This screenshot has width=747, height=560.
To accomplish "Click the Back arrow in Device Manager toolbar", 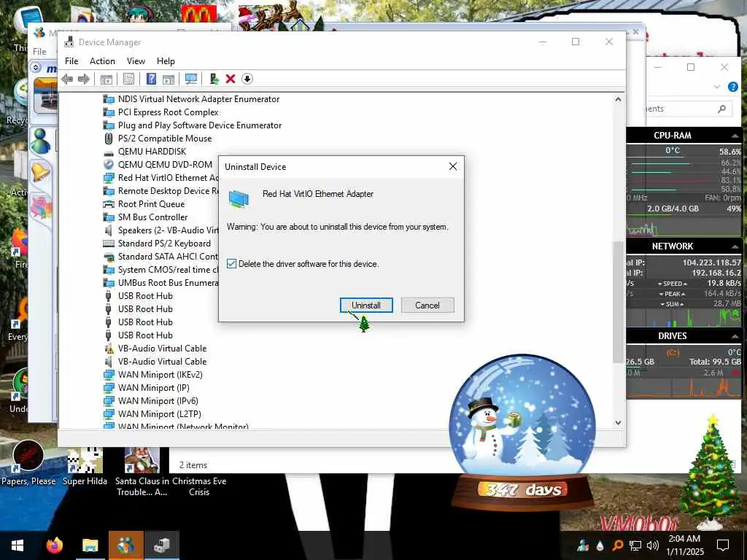I will (67, 79).
